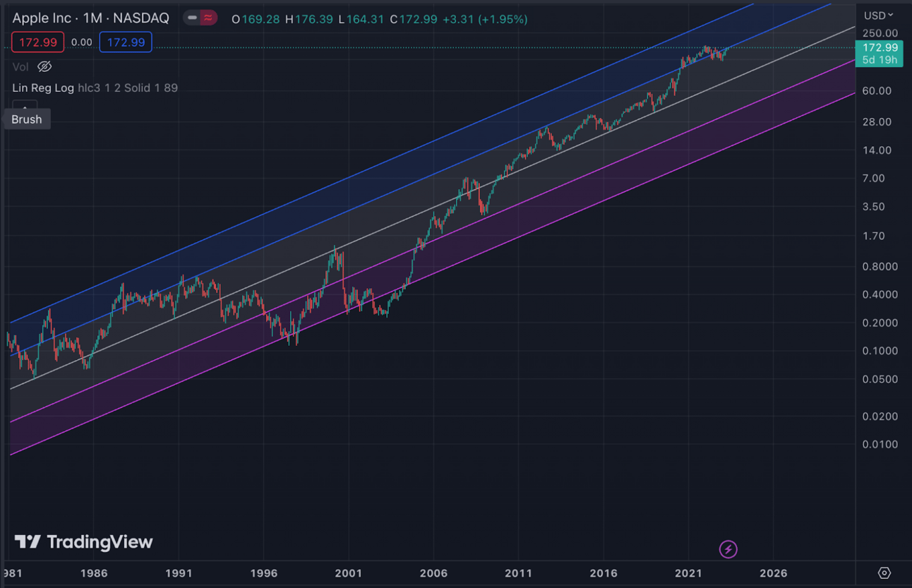This screenshot has width=912, height=588.
Task: Toggle visibility of the hidden Vol indicator
Action: 44,66
